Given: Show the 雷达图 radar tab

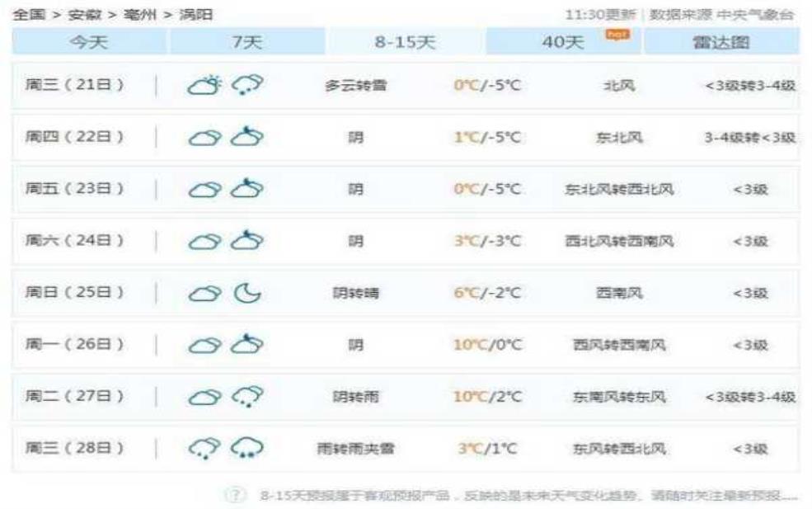Looking at the screenshot, I should pyautogui.click(x=721, y=43).
